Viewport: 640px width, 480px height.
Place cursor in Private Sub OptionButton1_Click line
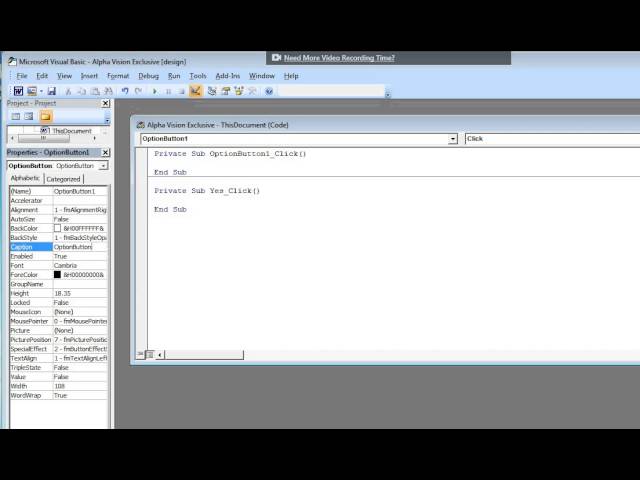point(230,154)
